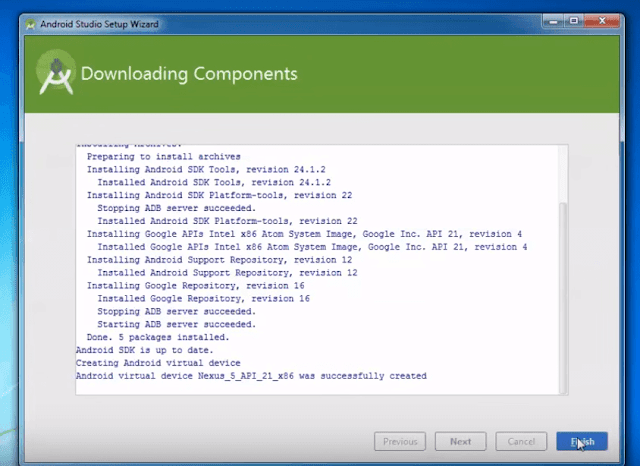The image size is (640, 466).
Task: Minimize the Setup Wizard window
Action: [553, 21]
